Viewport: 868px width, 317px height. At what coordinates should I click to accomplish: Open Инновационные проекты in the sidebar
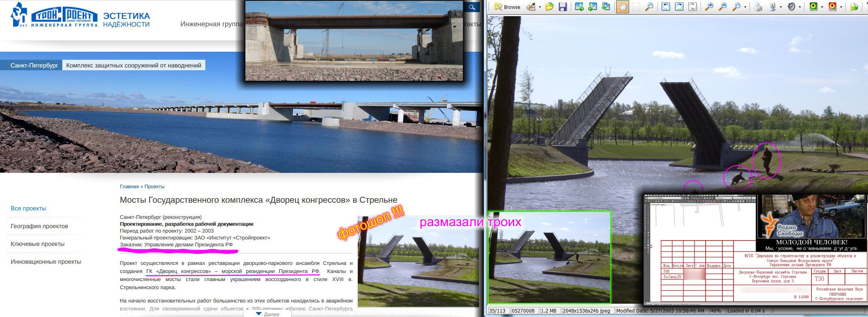coord(46,262)
